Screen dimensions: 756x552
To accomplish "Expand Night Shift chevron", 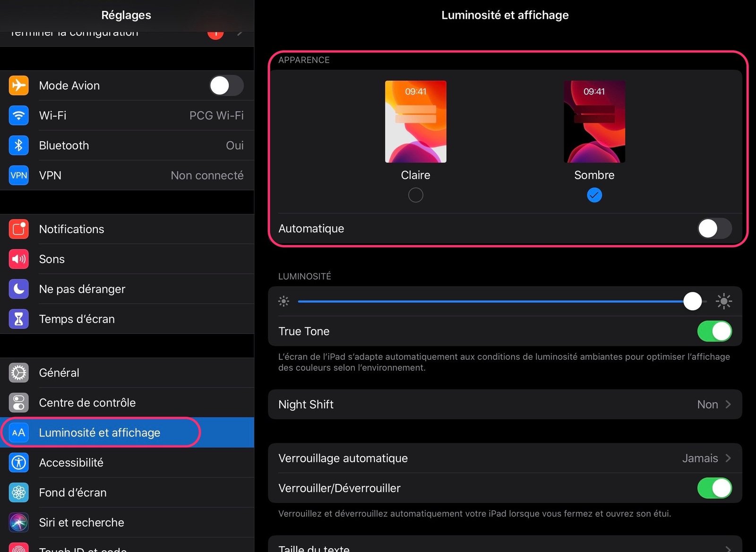I will 728,404.
